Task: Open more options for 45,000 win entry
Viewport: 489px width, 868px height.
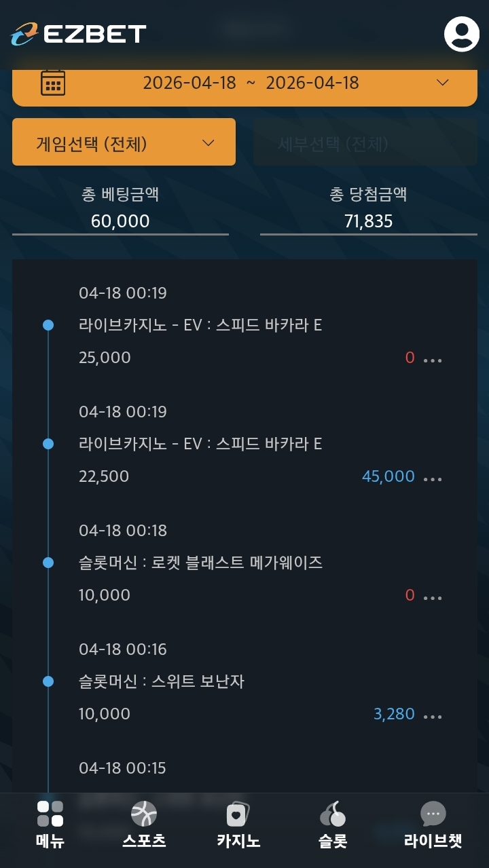Action: pos(433,478)
